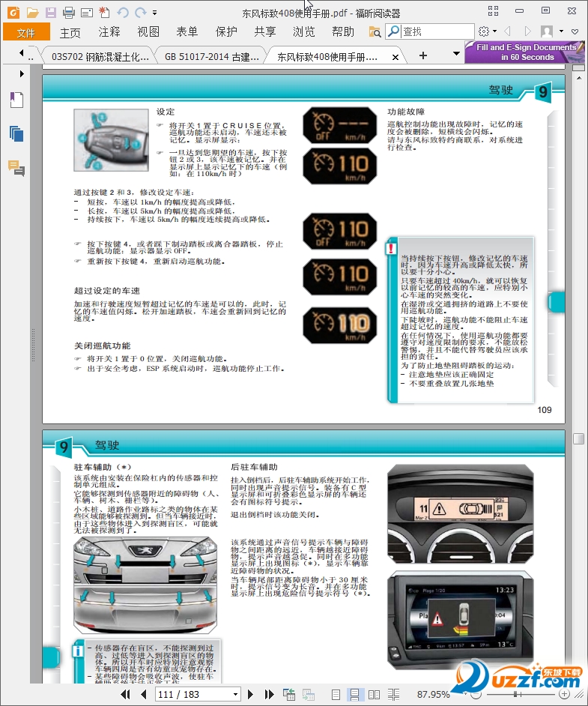The height and width of the screenshot is (706, 588).
Task: Open the 表单 ribbon tab
Action: pyautogui.click(x=187, y=31)
